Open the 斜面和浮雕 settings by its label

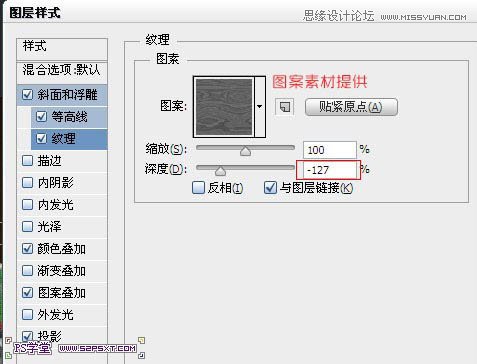click(x=67, y=95)
